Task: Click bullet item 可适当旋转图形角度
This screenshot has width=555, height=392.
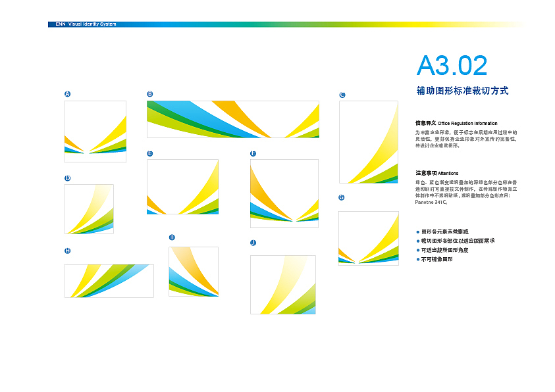Action: pos(444,250)
